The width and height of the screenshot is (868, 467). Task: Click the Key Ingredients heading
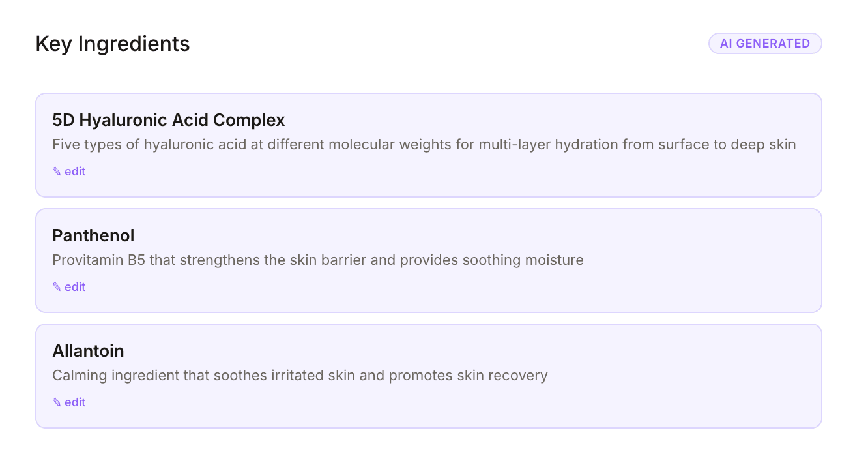pos(113,44)
